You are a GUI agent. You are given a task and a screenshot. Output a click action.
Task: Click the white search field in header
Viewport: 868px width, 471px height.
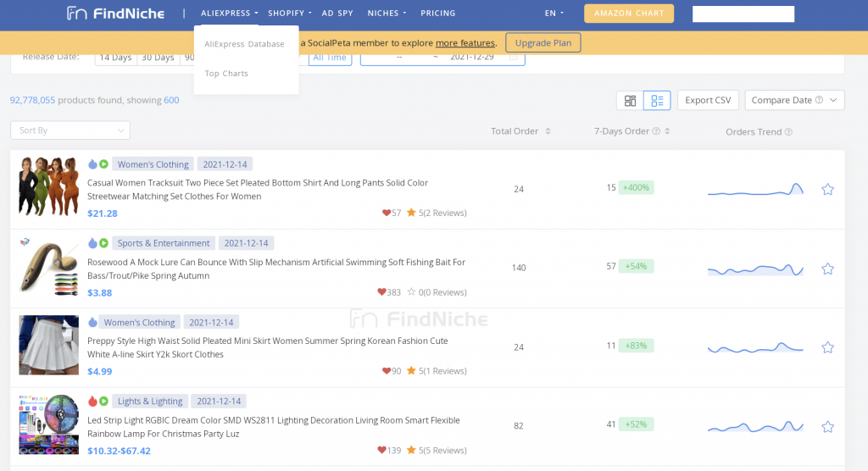(x=743, y=14)
